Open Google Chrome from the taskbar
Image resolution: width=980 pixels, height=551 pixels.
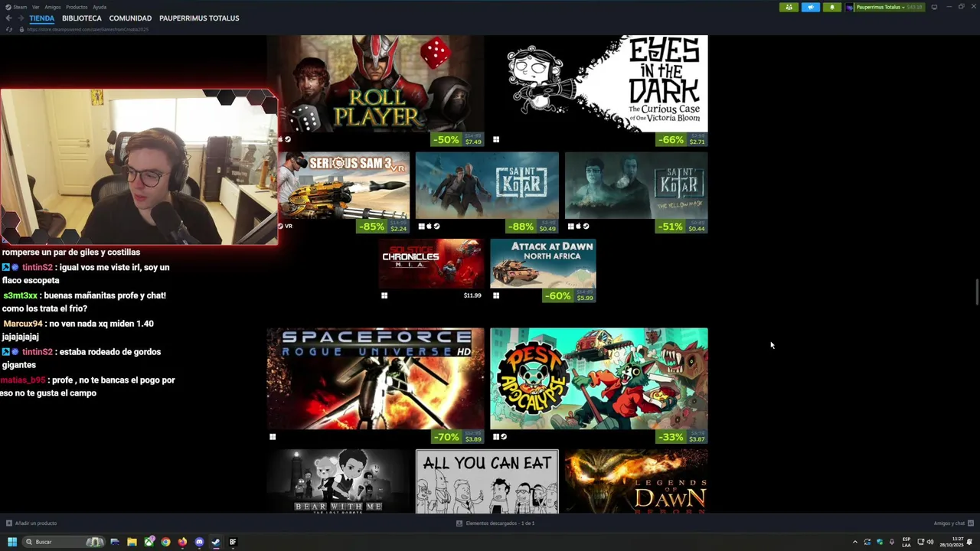coord(165,542)
